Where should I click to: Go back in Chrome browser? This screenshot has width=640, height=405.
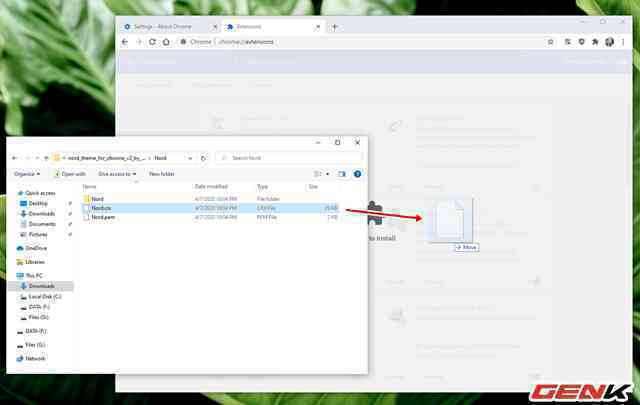click(x=125, y=42)
